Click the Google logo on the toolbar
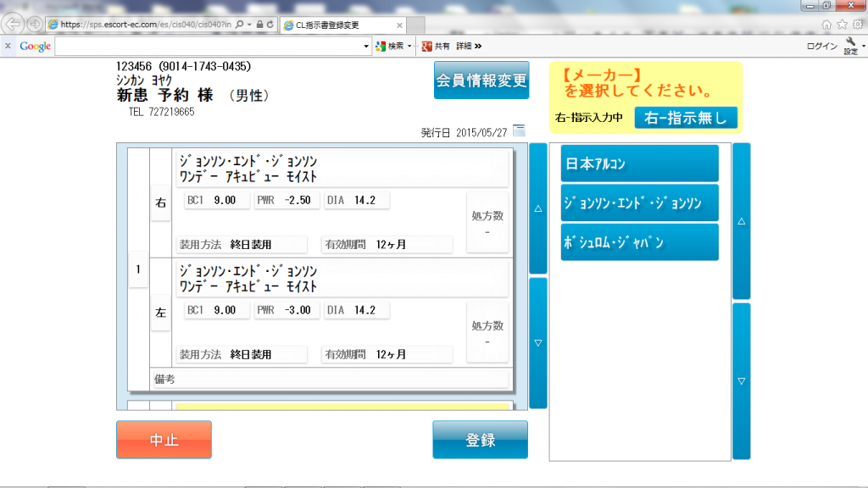The width and height of the screenshot is (868, 488). 36,47
